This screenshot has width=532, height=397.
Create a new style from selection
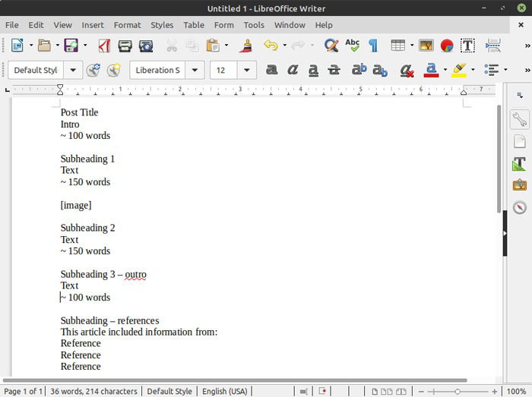click(x=114, y=70)
